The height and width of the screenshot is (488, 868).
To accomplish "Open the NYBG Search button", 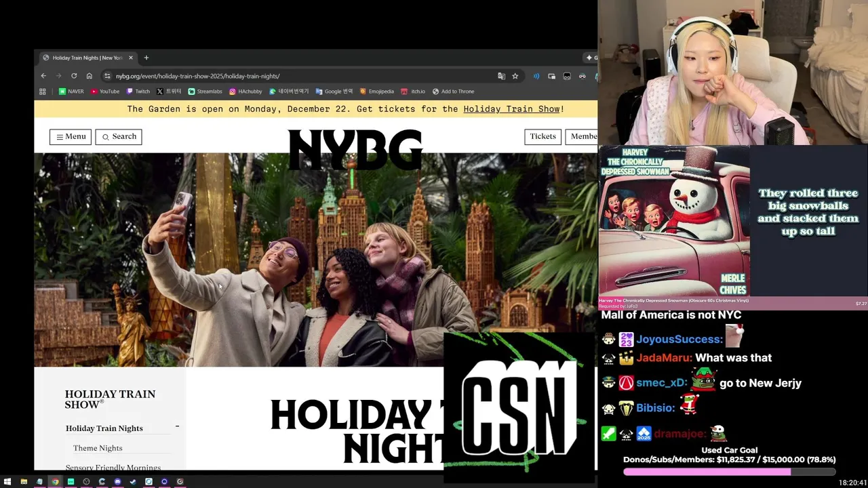I will click(119, 136).
